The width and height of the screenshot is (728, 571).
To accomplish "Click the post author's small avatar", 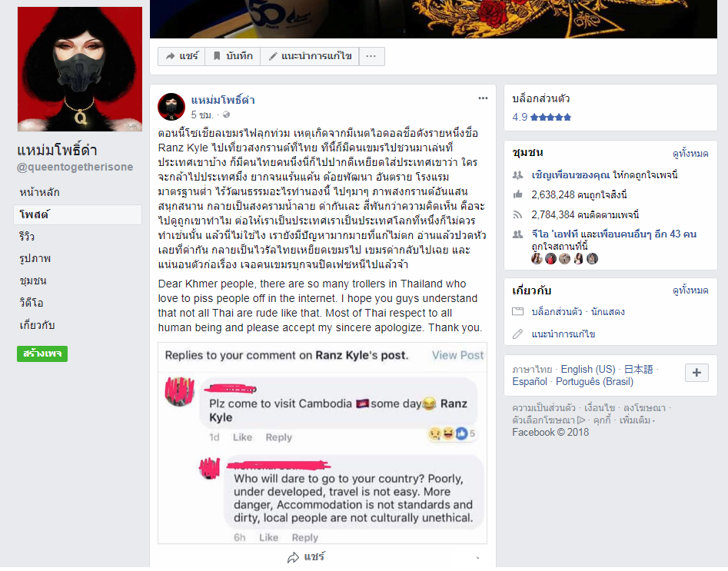I will [x=171, y=106].
